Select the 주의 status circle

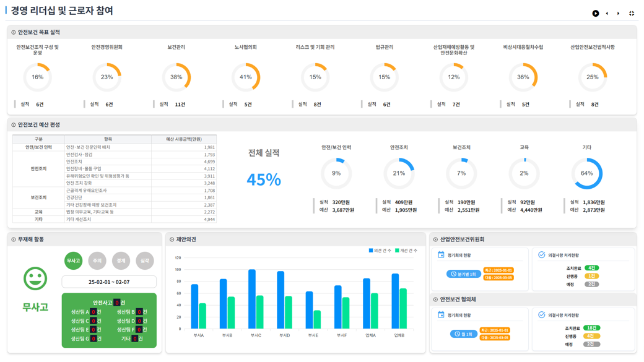[x=97, y=261]
